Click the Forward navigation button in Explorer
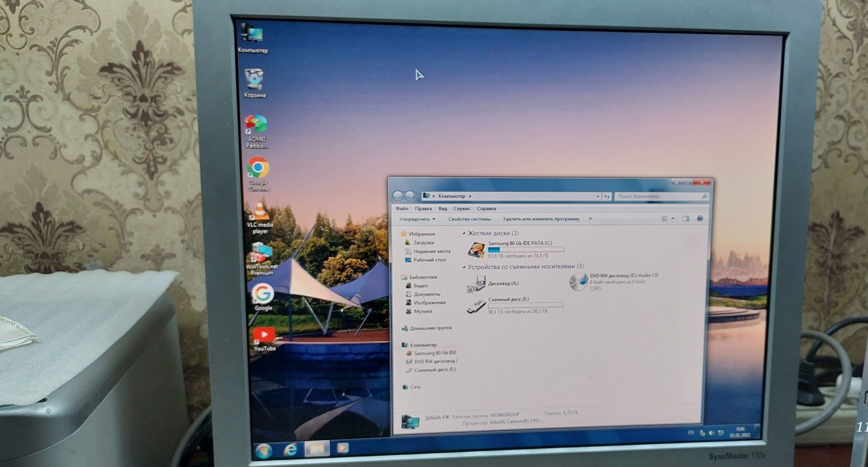Screen dimensions: 868x467 pyautogui.click(x=409, y=196)
